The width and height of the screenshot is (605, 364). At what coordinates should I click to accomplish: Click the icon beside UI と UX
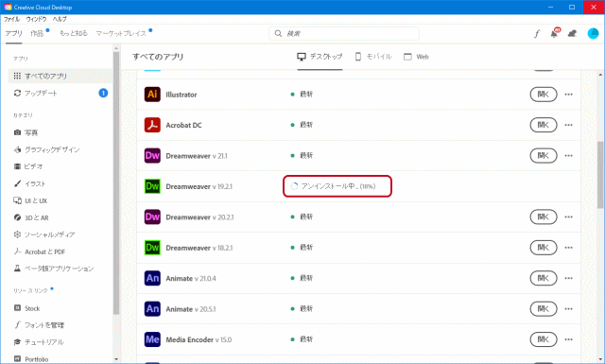pyautogui.click(x=17, y=200)
